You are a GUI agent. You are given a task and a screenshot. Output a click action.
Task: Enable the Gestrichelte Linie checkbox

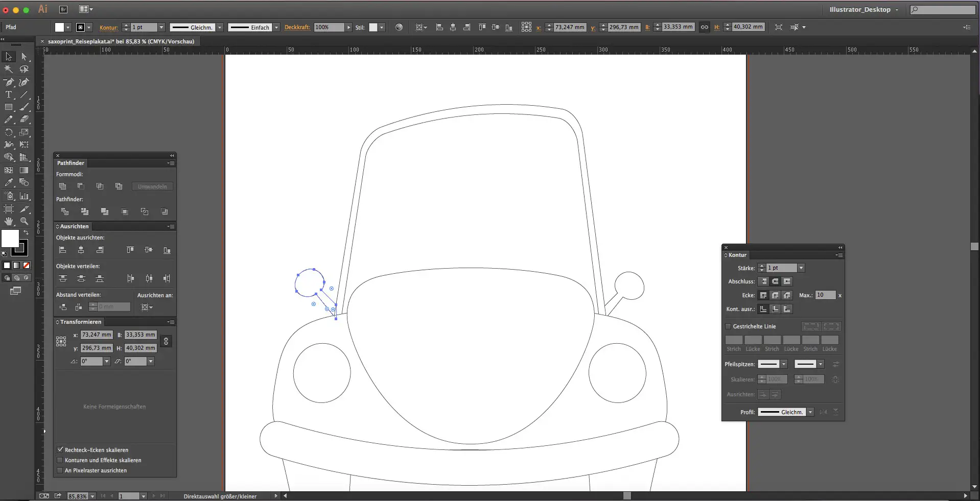tap(728, 326)
